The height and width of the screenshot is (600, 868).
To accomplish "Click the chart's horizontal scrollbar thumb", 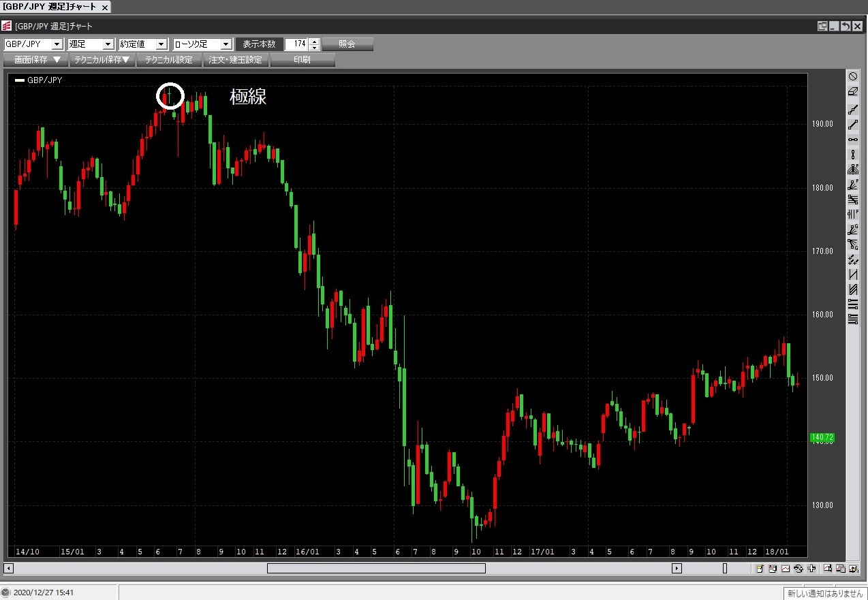I will 376,569.
